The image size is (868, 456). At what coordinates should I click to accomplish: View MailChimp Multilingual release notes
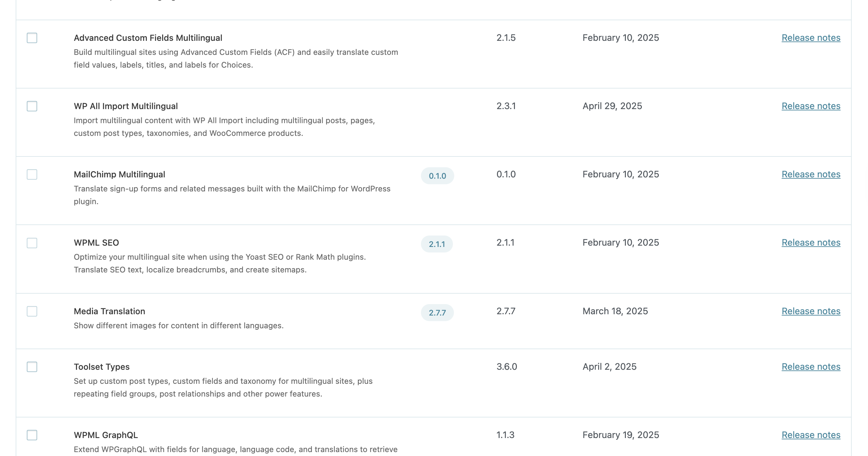pos(811,174)
